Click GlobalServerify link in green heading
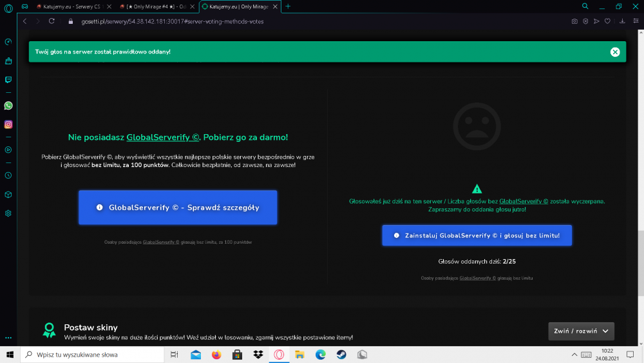 point(163,137)
